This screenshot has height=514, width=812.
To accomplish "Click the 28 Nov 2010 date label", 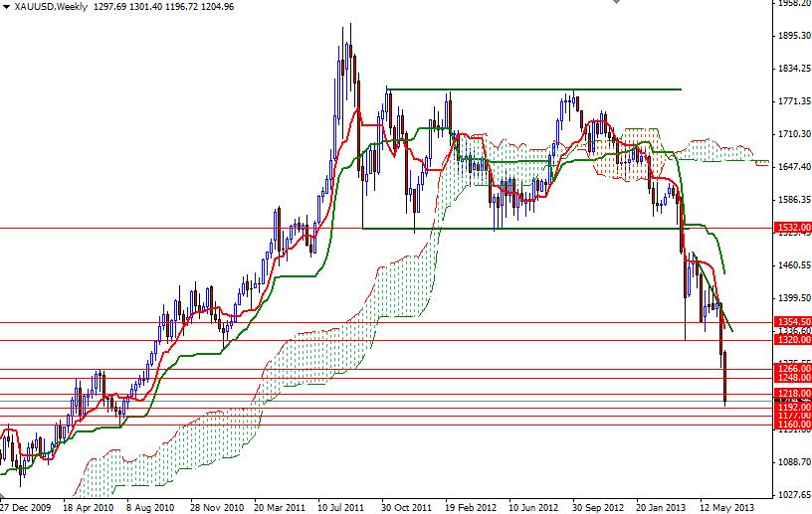I will click(x=218, y=505).
